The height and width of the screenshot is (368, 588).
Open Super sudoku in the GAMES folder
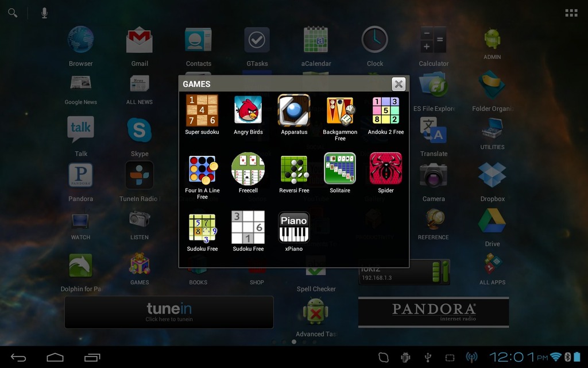pyautogui.click(x=202, y=110)
